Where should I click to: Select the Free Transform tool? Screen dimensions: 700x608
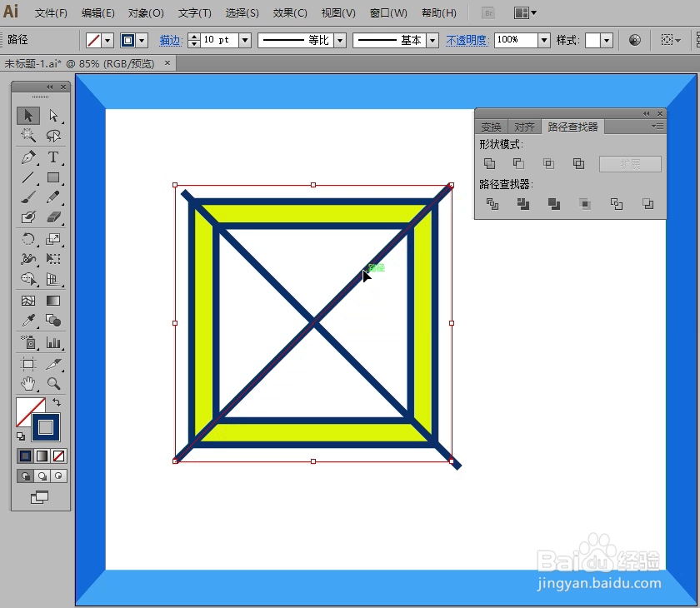(53, 259)
